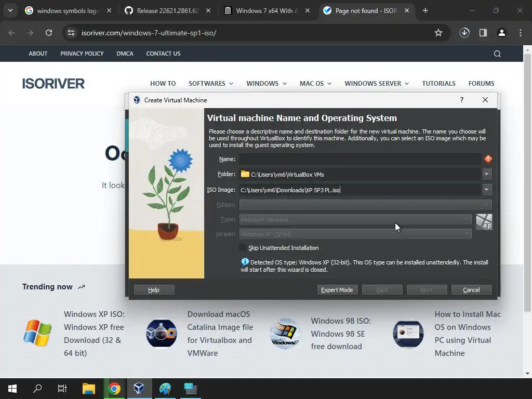Open the ABOUT link in top bar
This screenshot has height=399, width=532.
pos(38,54)
